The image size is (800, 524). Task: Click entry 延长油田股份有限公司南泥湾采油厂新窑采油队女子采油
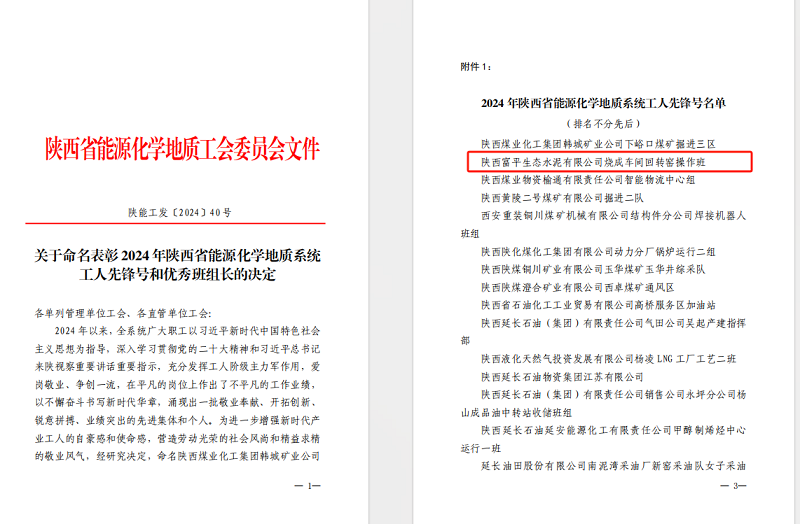pos(614,466)
